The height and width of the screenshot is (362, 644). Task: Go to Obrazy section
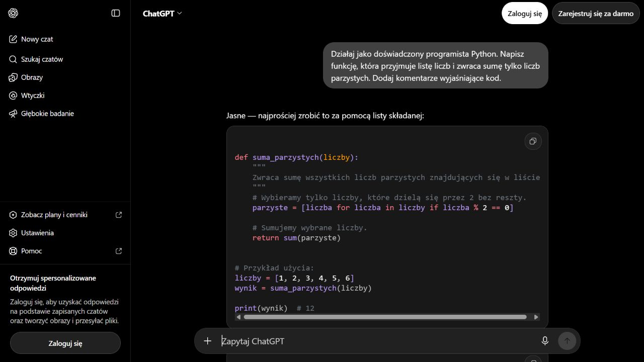(x=65, y=77)
